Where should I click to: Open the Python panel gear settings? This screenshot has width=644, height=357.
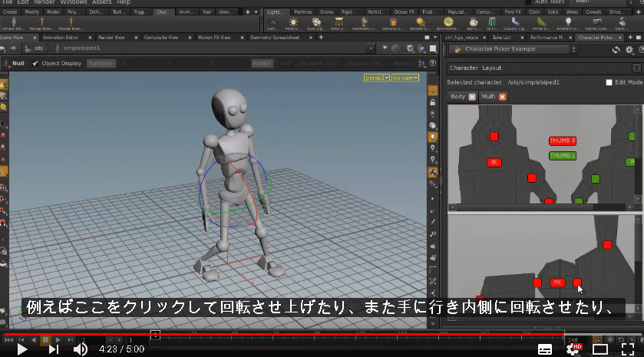629,50
